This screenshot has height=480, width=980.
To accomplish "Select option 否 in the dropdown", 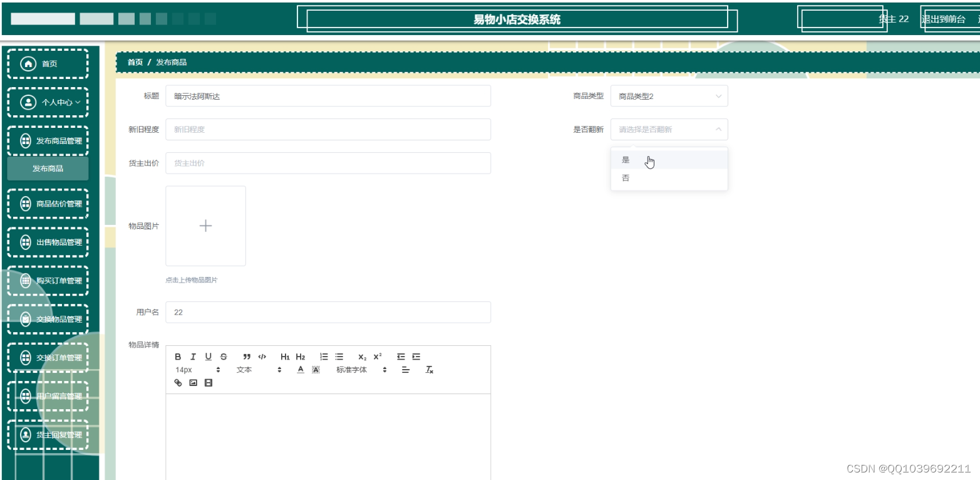I will click(669, 178).
